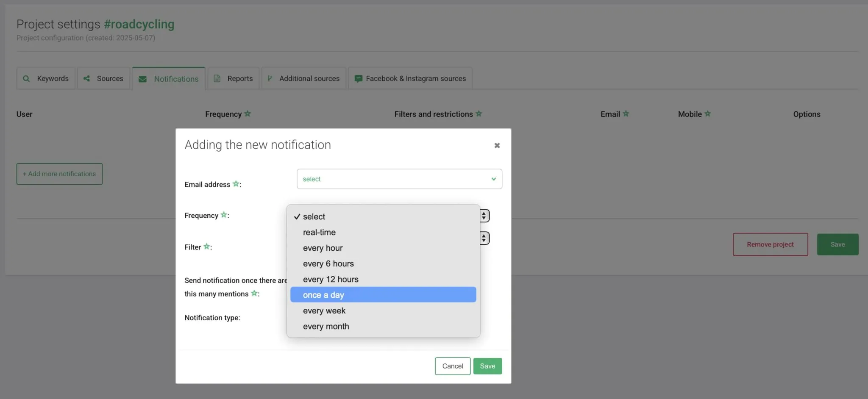
Task: Click the share icon on Sources tab
Action: (86, 79)
